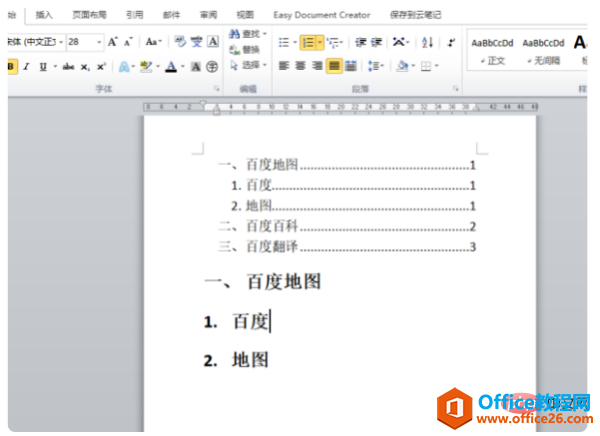Click the Grow Font icon
This screenshot has height=436, width=600.
(x=112, y=42)
